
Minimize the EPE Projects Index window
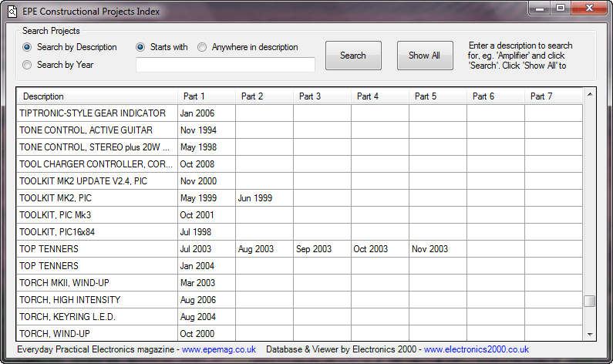(540, 8)
